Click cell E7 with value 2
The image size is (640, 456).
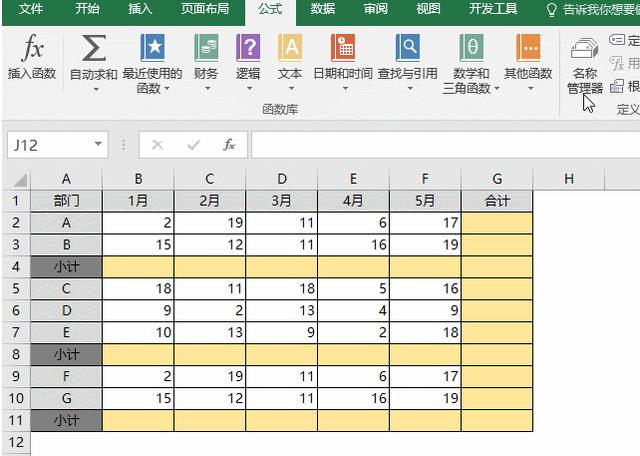(x=353, y=332)
